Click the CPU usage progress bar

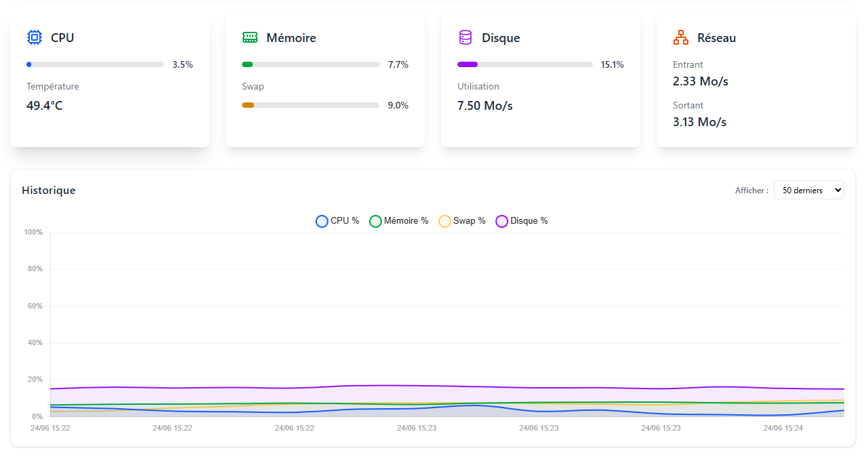pyautogui.click(x=95, y=64)
